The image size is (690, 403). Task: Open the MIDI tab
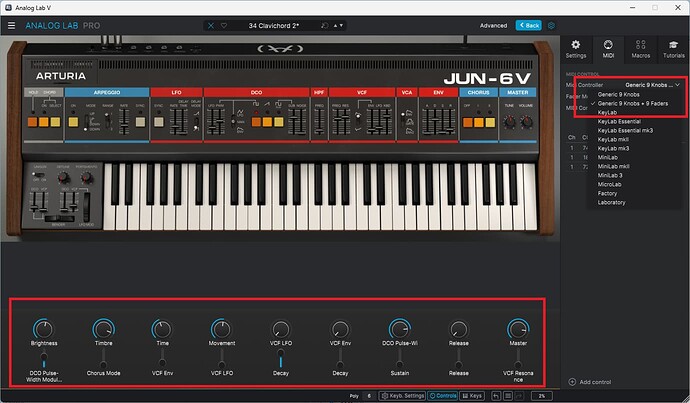[608, 49]
